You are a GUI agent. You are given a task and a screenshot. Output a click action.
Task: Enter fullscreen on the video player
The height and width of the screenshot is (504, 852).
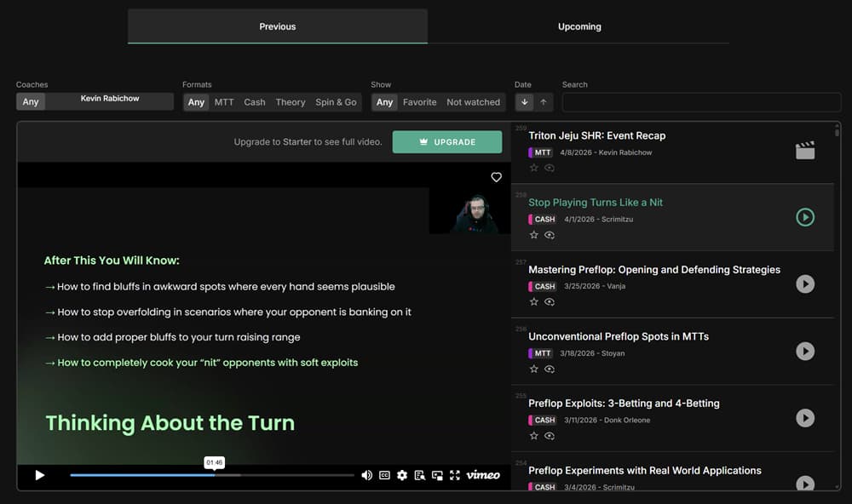(455, 475)
